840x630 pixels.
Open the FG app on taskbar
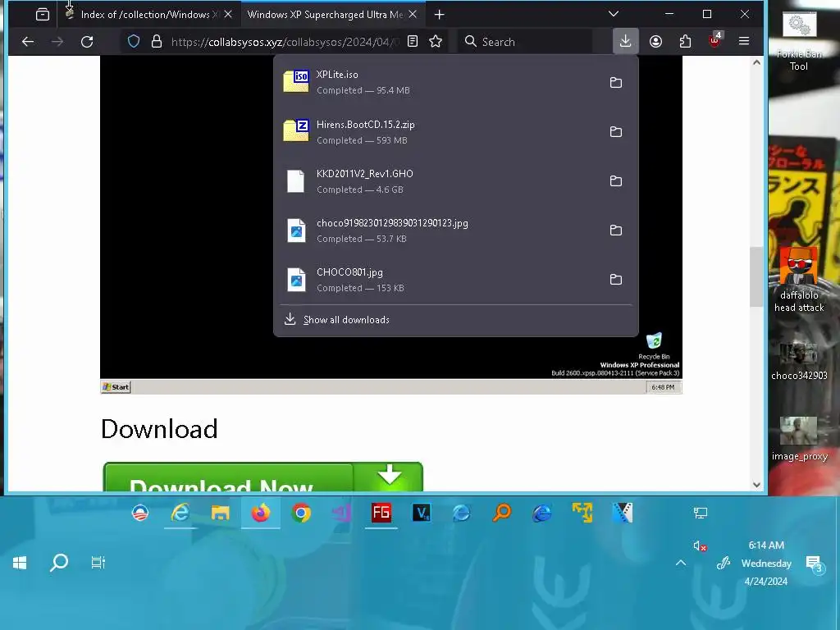(381, 514)
